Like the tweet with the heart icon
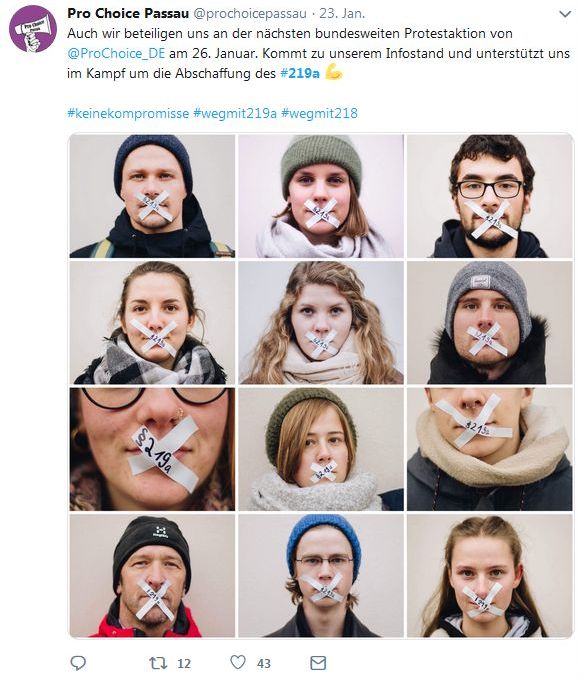This screenshot has height=678, width=585. point(238,662)
